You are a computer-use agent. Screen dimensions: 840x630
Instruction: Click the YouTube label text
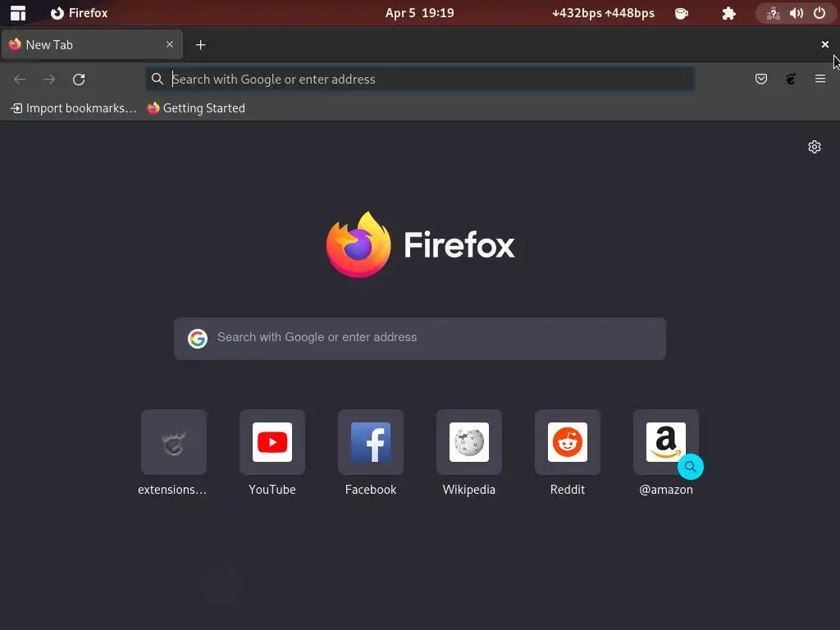point(272,490)
